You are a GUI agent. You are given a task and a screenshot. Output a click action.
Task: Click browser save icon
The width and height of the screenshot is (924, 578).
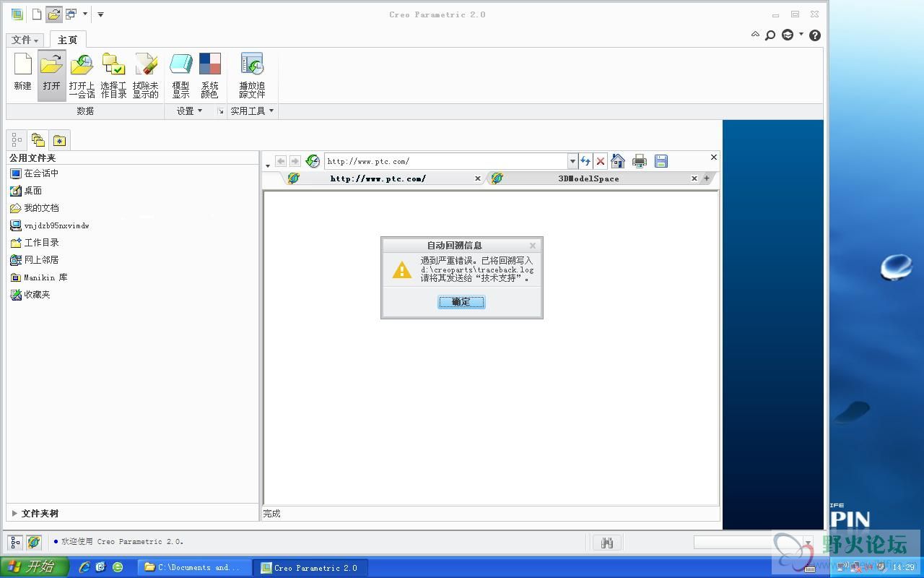coord(661,161)
